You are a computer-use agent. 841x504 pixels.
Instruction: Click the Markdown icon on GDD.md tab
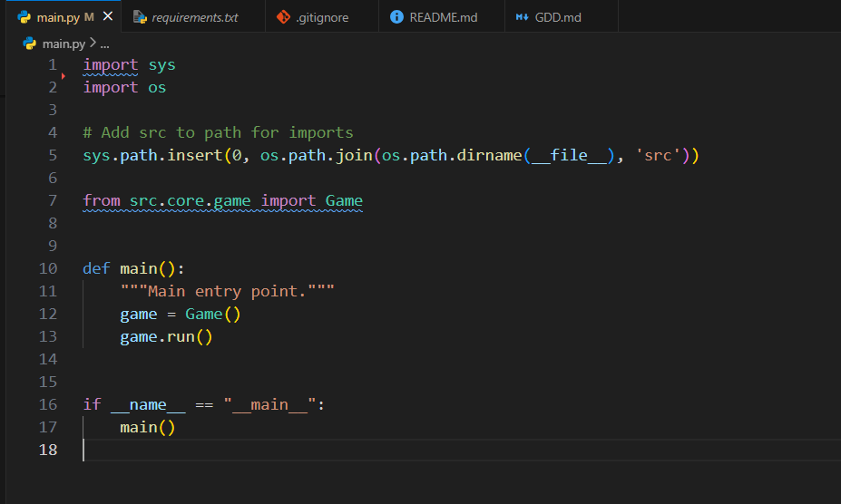coord(522,17)
